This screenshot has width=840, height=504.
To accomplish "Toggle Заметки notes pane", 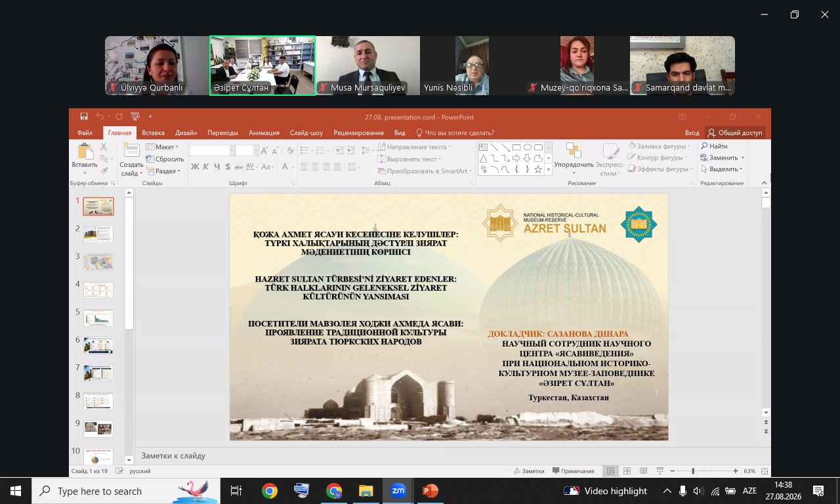I will (530, 471).
